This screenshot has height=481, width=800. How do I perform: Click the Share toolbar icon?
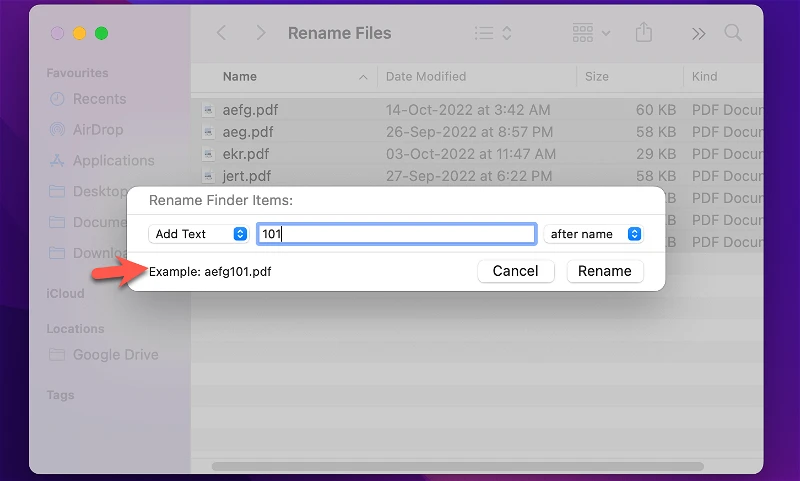click(644, 33)
